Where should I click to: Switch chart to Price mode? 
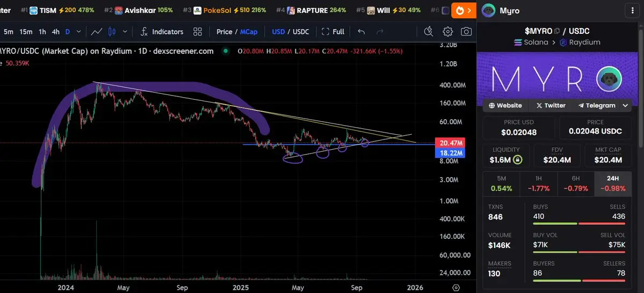[225, 32]
